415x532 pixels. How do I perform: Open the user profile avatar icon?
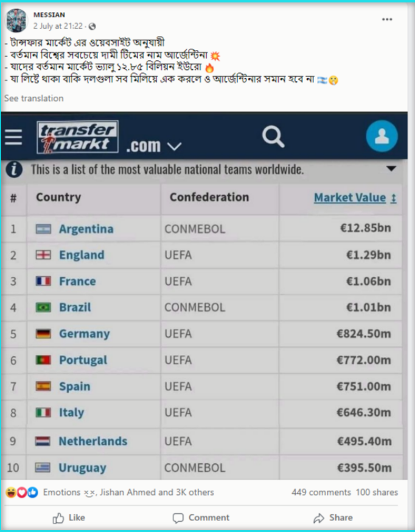pos(382,136)
